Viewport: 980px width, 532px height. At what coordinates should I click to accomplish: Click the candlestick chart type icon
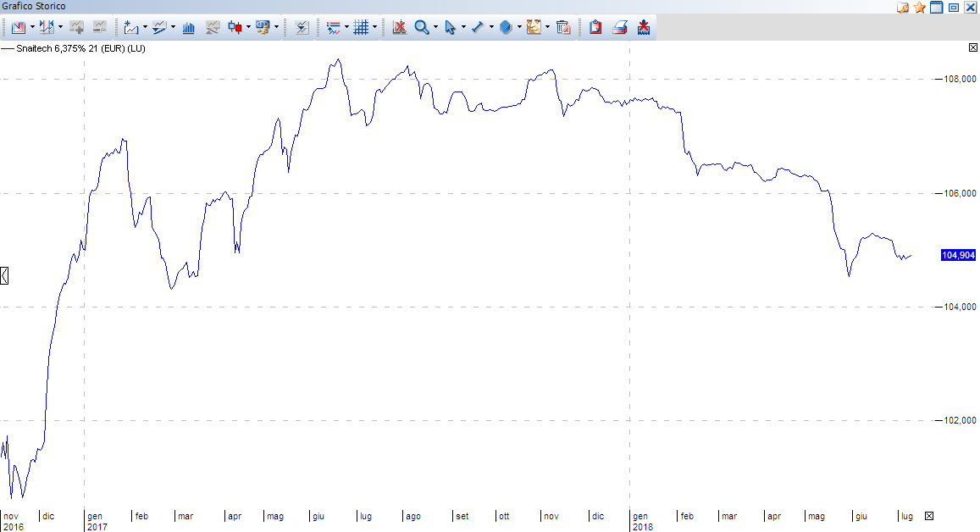[235, 27]
